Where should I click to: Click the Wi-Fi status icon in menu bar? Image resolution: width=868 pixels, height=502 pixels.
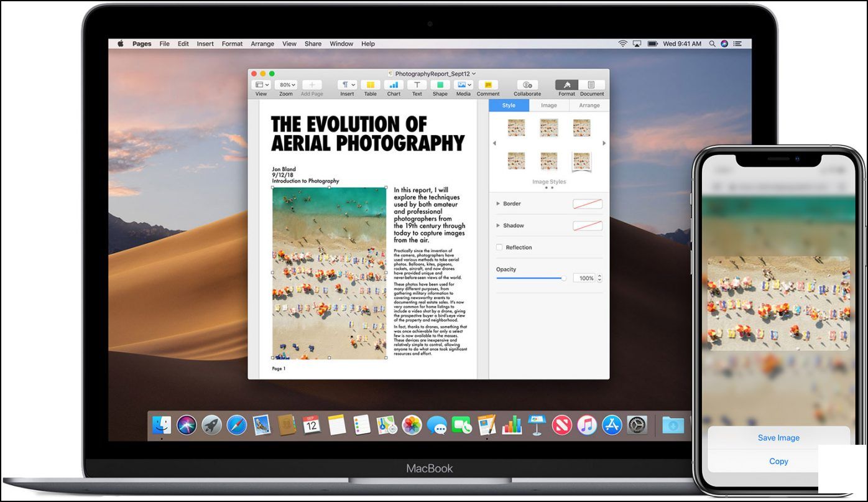pos(622,44)
